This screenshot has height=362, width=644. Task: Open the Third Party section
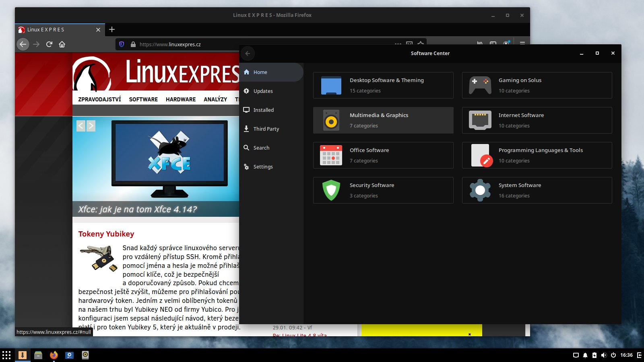pyautogui.click(x=271, y=129)
